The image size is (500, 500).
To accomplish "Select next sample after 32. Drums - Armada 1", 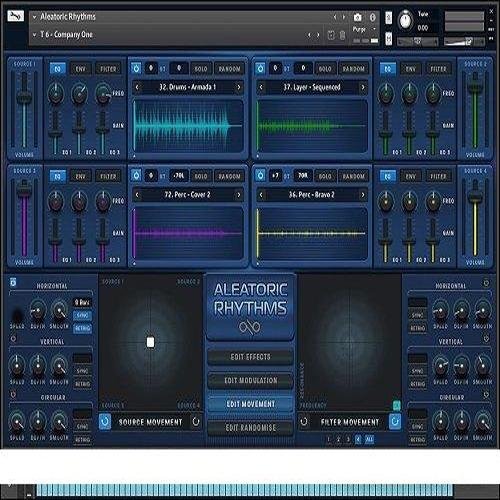I will click(239, 87).
